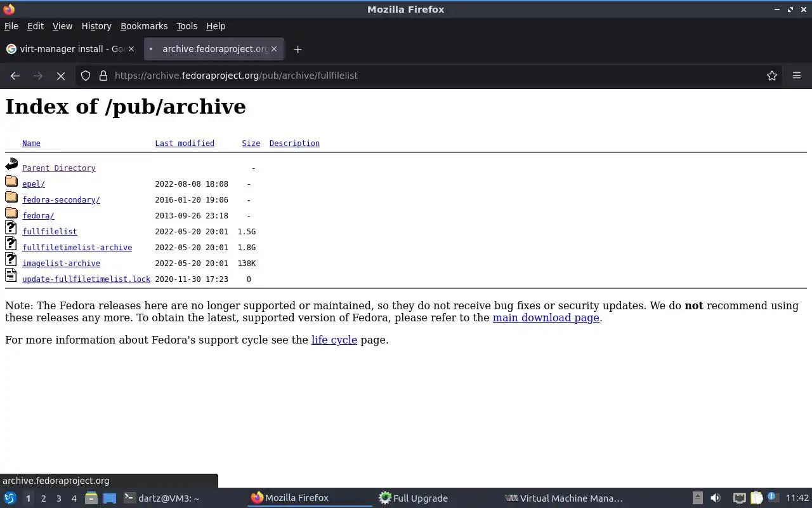Screen dimensions: 812x508
Task: Close the archive.fedoraproject.org tab
Action: click(x=274, y=49)
